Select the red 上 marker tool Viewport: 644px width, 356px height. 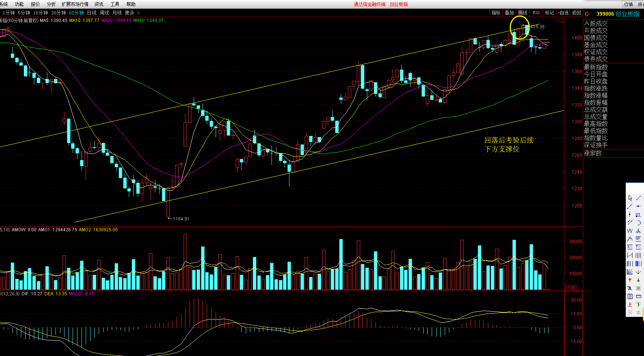(x=630, y=305)
